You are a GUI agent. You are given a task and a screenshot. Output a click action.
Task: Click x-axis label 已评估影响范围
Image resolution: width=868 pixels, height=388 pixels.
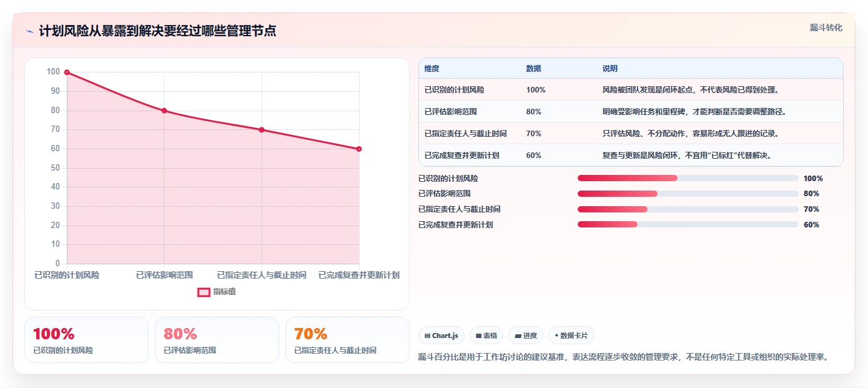tap(164, 275)
